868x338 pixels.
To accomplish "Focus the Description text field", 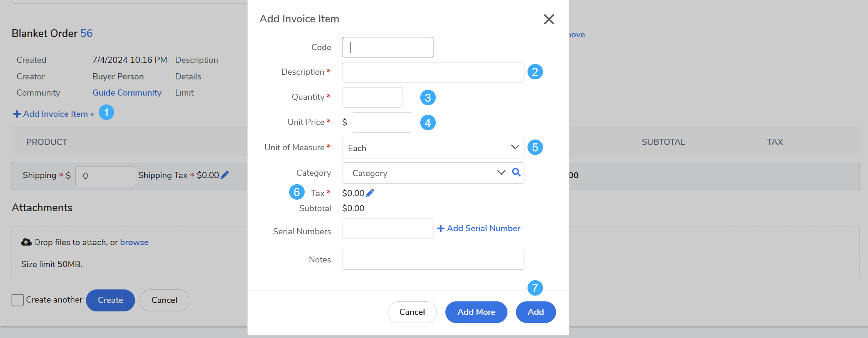I will 433,72.
